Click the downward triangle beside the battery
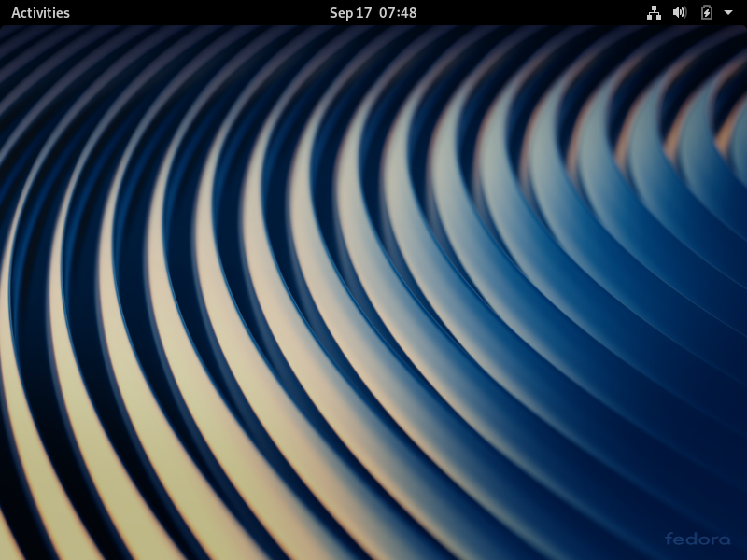This screenshot has width=747, height=560. point(727,13)
